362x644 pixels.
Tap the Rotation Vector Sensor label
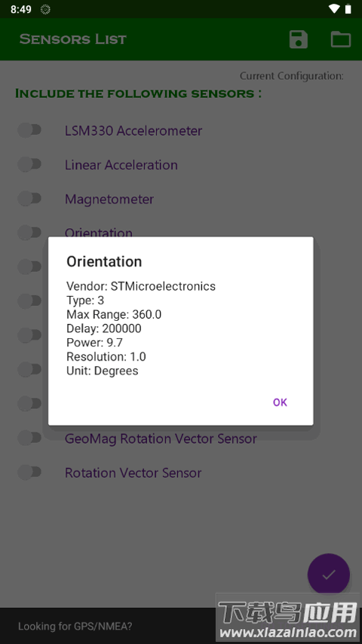pyautogui.click(x=133, y=473)
